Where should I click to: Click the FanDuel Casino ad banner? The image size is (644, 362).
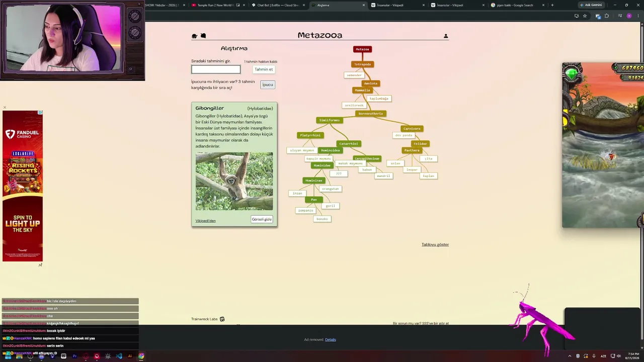(23, 186)
